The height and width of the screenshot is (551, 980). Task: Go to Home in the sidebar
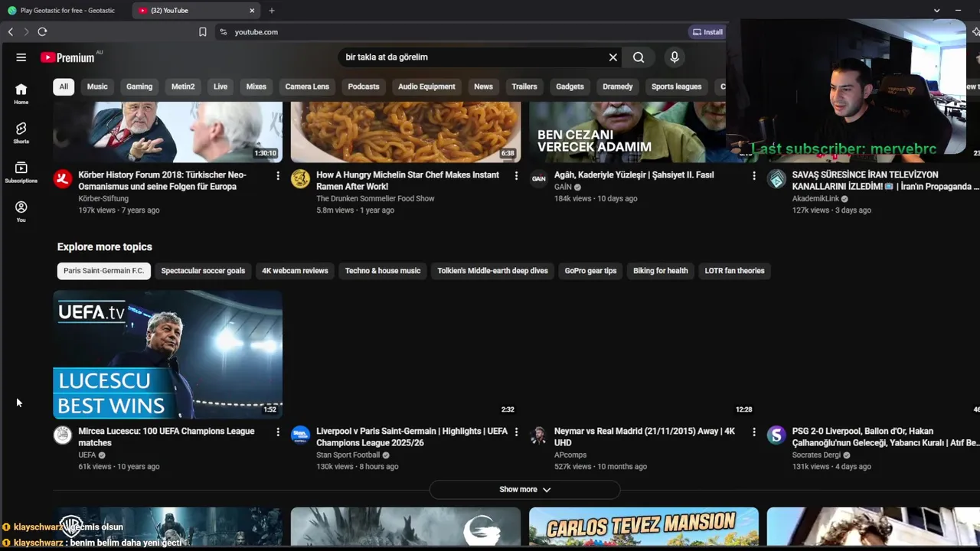pyautogui.click(x=21, y=93)
